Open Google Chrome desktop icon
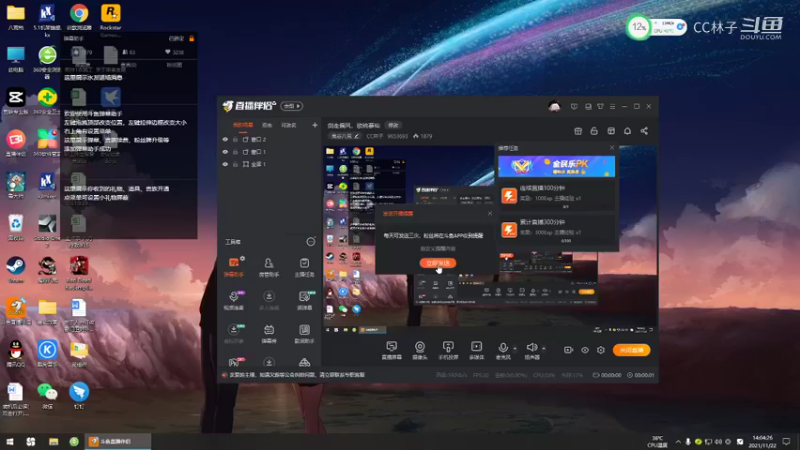 (x=79, y=17)
